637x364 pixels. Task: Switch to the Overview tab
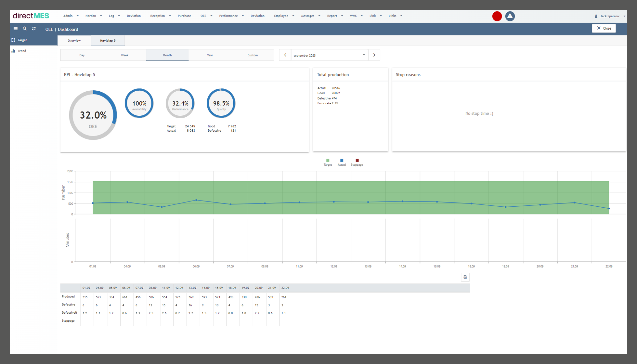pos(74,40)
